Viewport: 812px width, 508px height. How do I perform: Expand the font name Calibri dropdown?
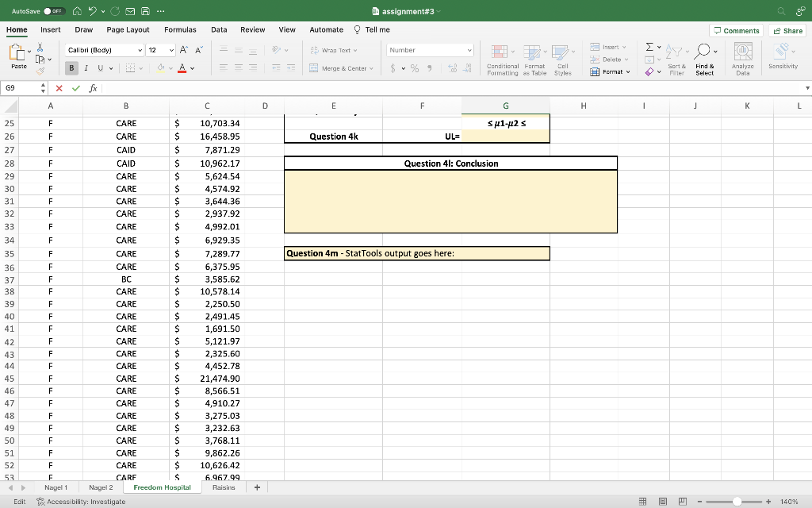(x=140, y=50)
